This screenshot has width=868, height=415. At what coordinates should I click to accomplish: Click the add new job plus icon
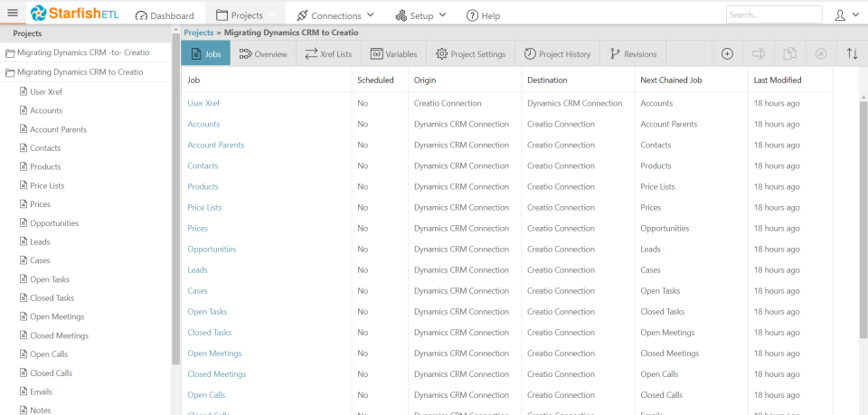[727, 54]
